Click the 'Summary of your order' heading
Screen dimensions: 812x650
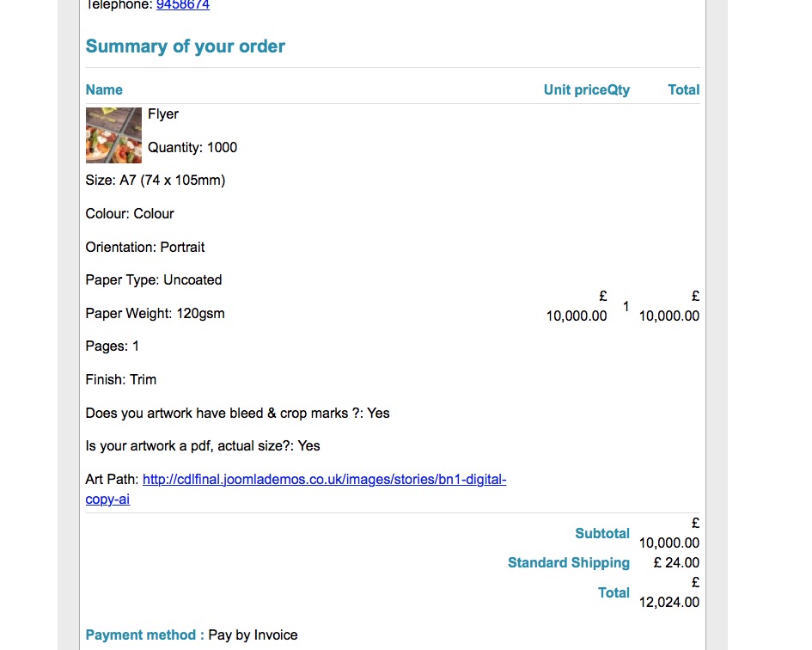pyautogui.click(x=186, y=46)
